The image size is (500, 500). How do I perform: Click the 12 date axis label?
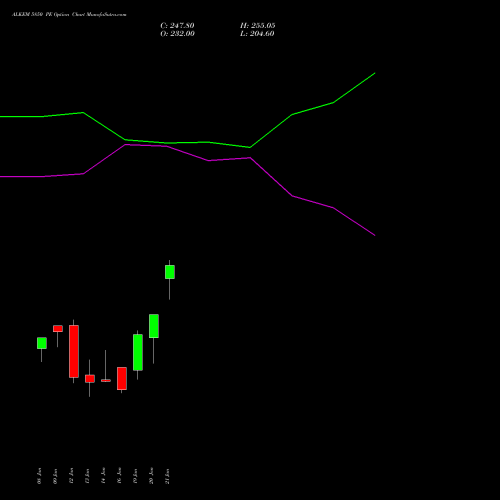coord(71,476)
